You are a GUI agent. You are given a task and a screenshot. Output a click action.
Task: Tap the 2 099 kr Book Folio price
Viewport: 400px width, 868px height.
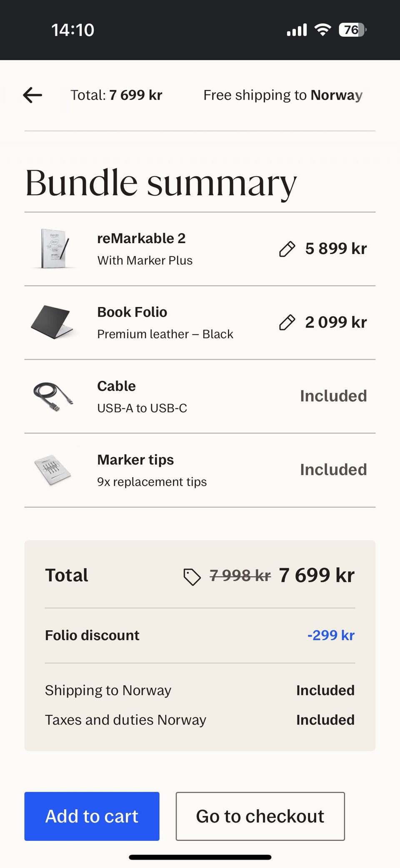tap(336, 322)
